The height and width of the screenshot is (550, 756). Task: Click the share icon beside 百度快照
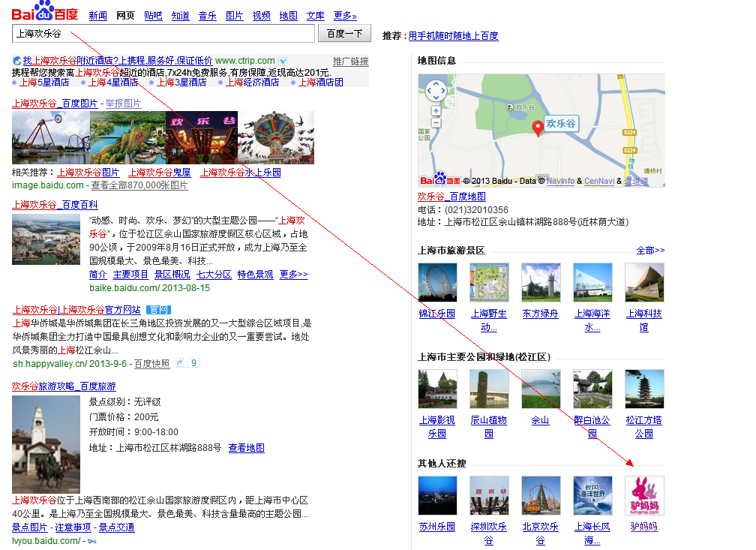point(180,363)
